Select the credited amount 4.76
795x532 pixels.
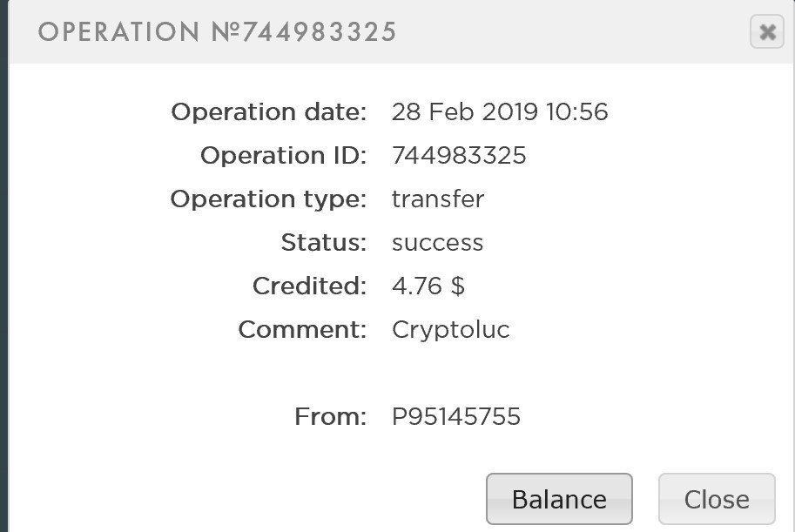click(x=417, y=286)
